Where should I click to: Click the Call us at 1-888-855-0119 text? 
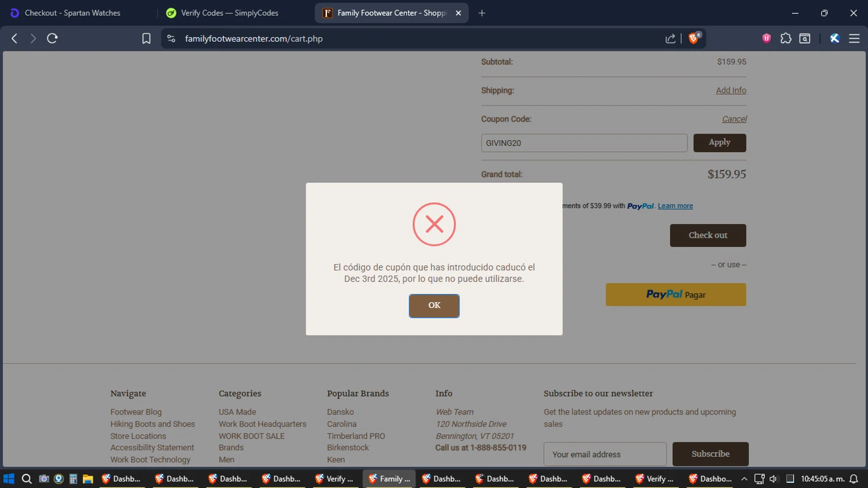[481, 447]
